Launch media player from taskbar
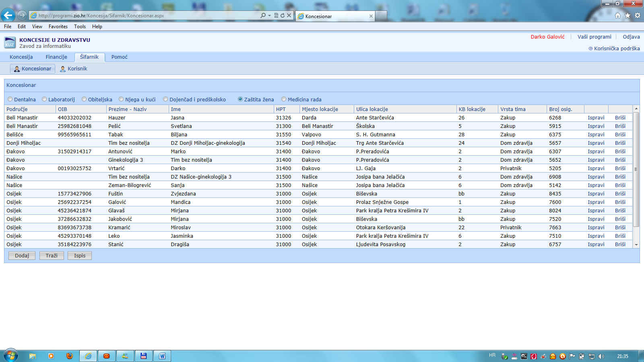This screenshot has width=644, height=362. coord(51,356)
